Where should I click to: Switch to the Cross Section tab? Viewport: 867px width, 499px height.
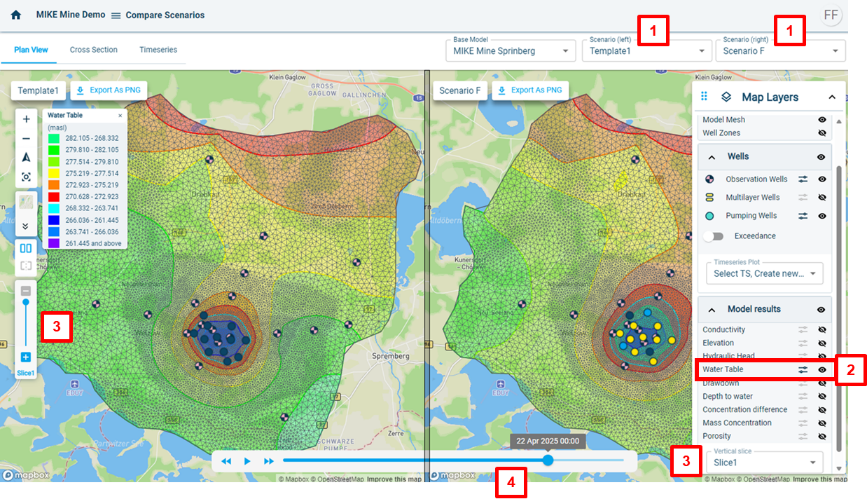[x=93, y=50]
